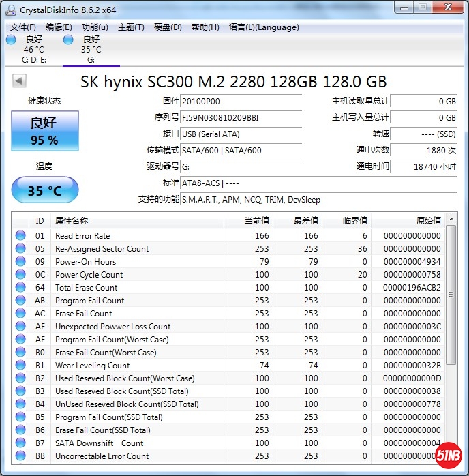469x476 pixels.
Task: Click status orb for Read Error Rate
Action: coord(20,236)
